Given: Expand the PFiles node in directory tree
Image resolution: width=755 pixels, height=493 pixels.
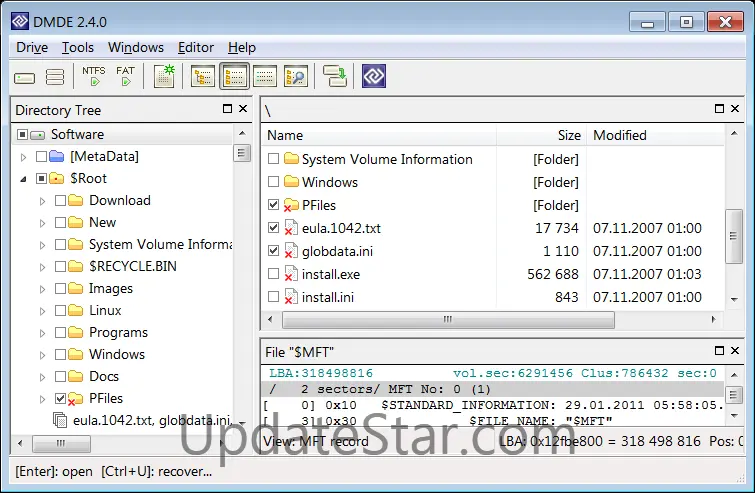Looking at the screenshot, I should [x=42, y=399].
